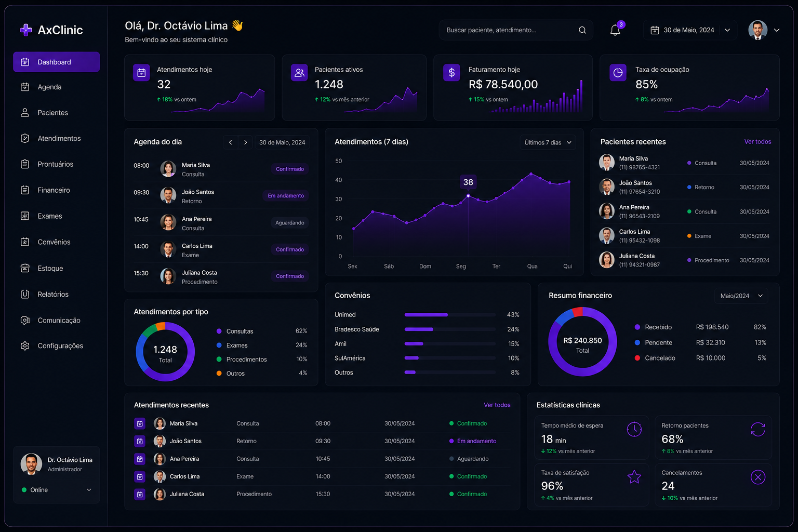Go to previous day in Agenda do dia
The height and width of the screenshot is (532, 798).
point(231,142)
